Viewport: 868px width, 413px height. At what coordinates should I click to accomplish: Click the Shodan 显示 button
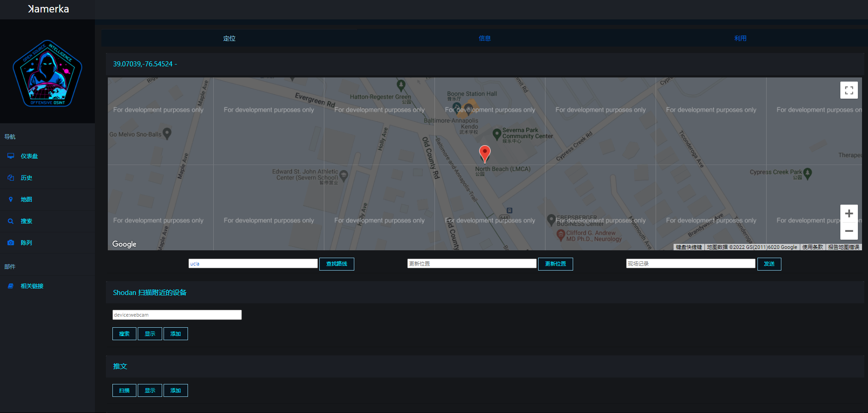pyautogui.click(x=150, y=334)
